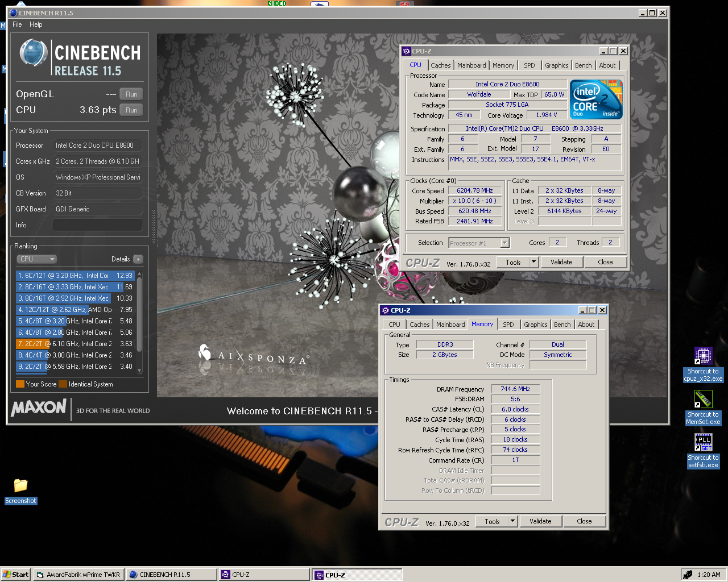
Task: Select highlighted ranking row 2C/2T @ 6.10 GHz
Action: point(75,344)
